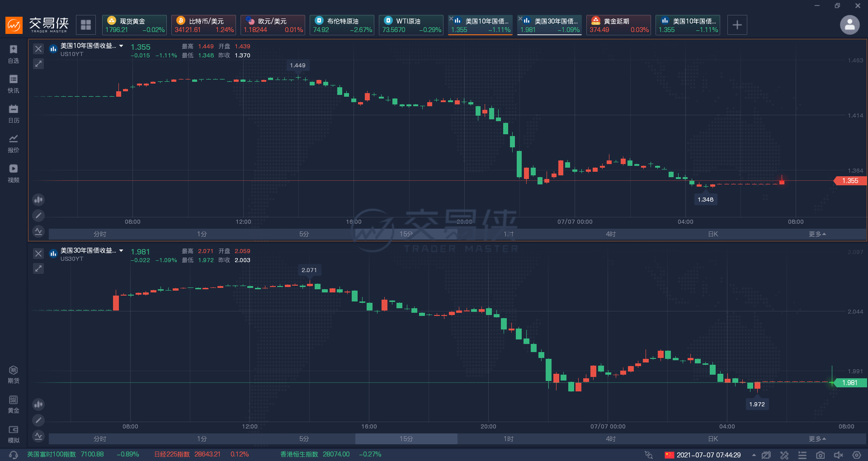Select the pencil drawing tool in US10YT chart

tap(38, 216)
